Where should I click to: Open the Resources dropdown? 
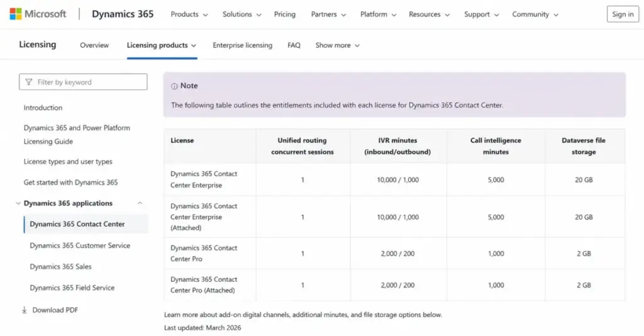[x=429, y=14]
